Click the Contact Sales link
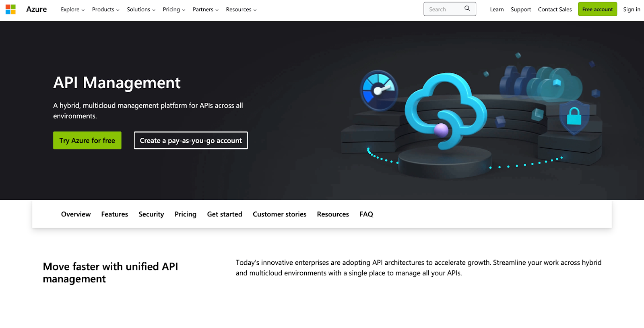This screenshot has width=644, height=328. (x=555, y=10)
